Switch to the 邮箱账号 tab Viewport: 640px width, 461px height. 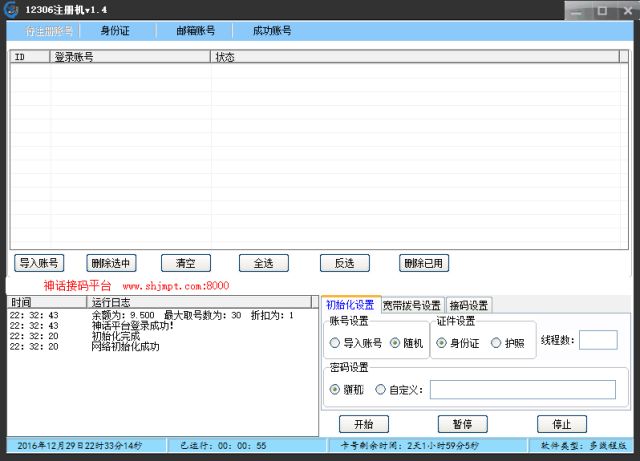196,31
